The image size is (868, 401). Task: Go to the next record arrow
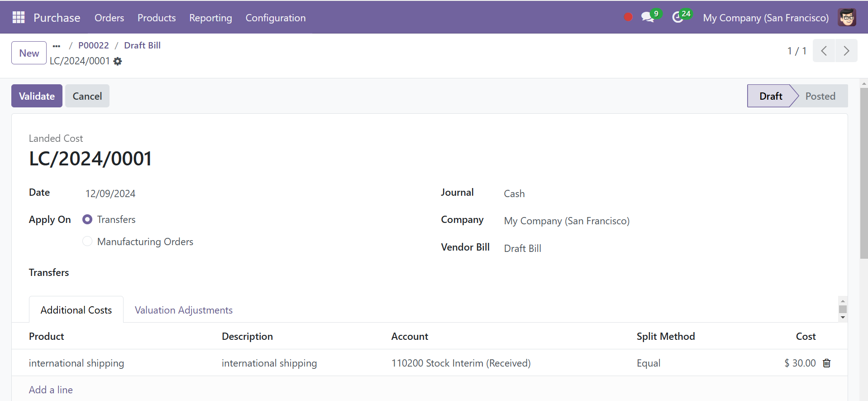[x=846, y=51]
